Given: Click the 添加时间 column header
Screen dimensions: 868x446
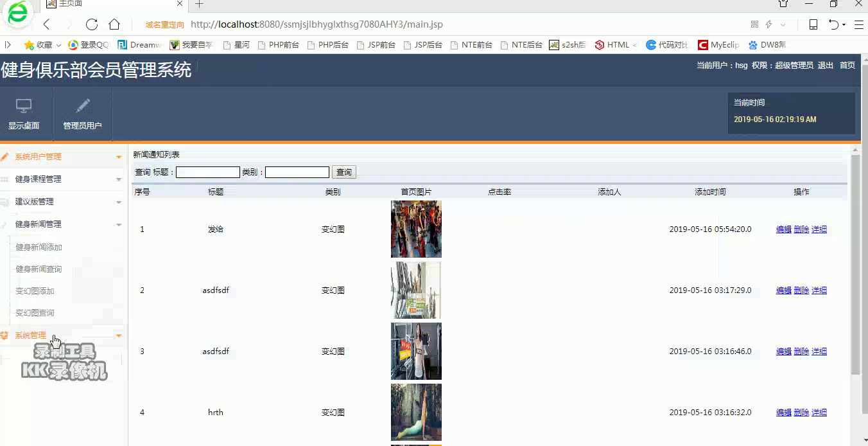Looking at the screenshot, I should pos(710,192).
